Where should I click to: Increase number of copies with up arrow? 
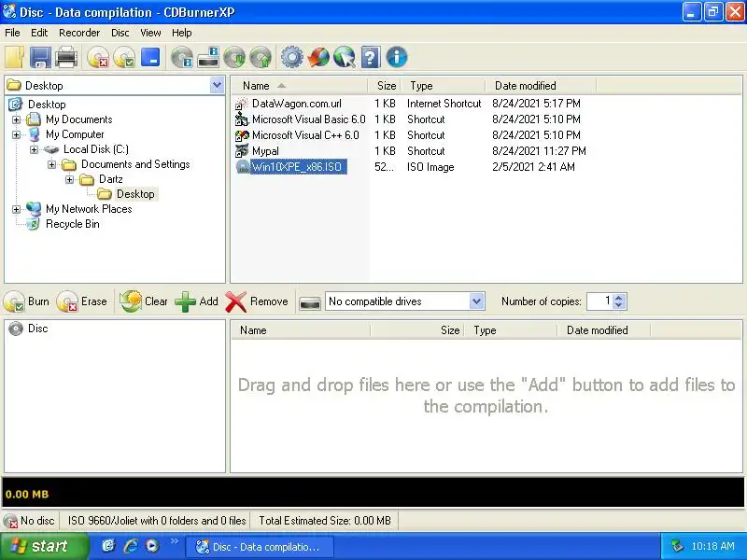point(619,298)
